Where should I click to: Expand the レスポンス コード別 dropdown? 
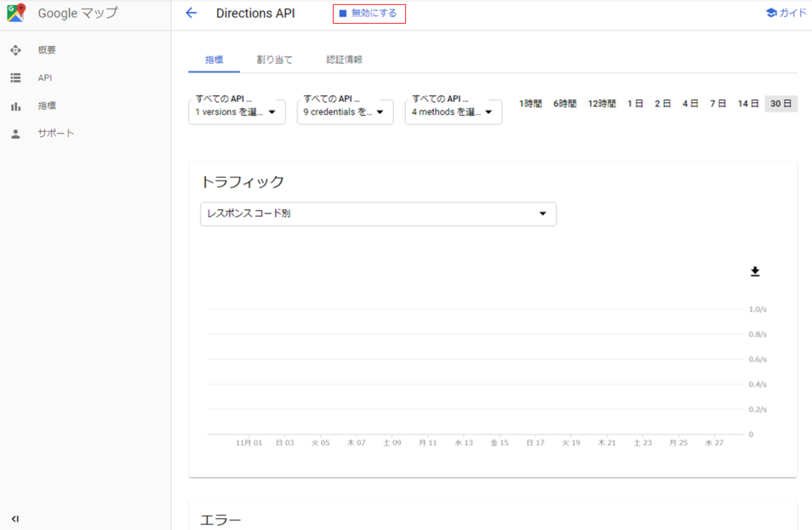pyautogui.click(x=378, y=214)
